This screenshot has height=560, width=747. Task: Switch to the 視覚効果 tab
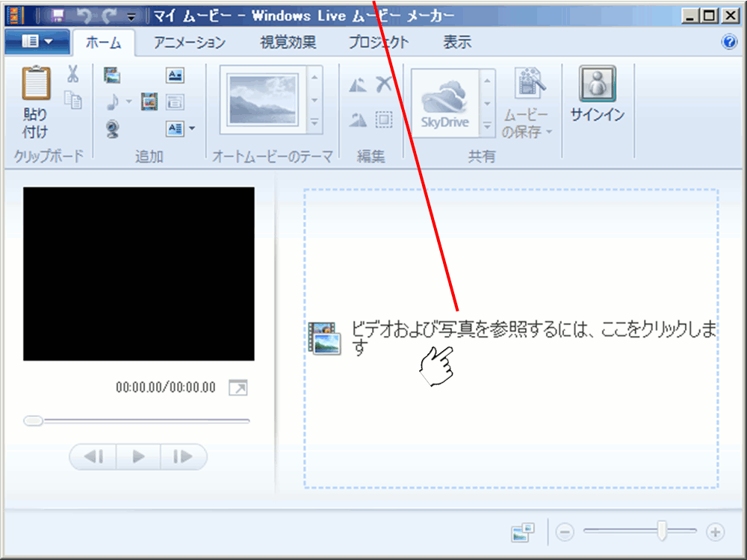click(288, 43)
